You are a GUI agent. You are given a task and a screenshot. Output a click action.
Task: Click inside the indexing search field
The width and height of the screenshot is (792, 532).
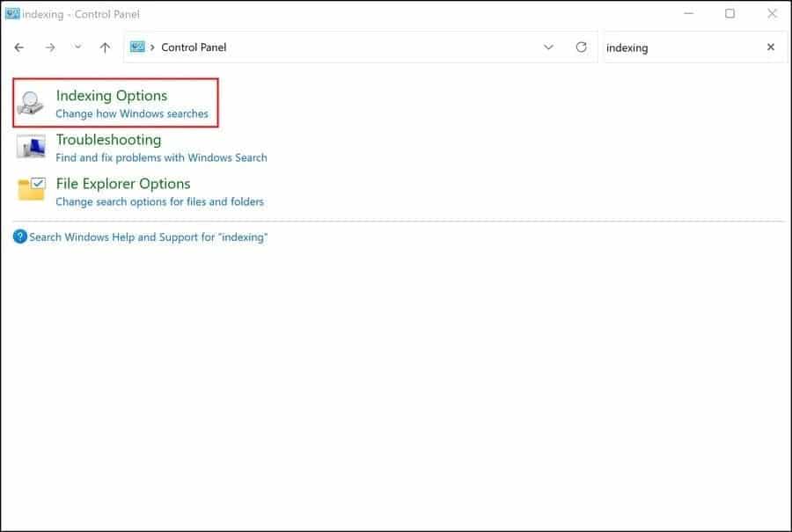[x=669, y=47]
